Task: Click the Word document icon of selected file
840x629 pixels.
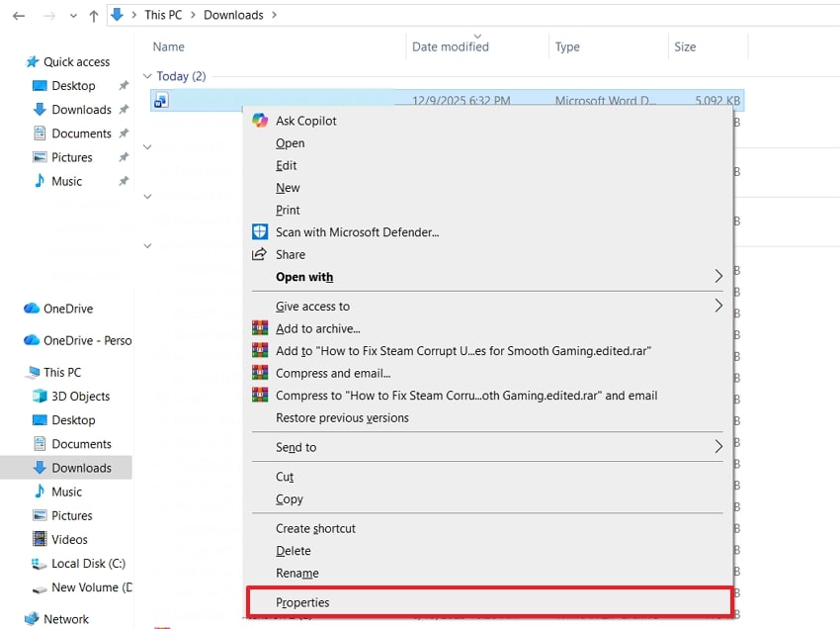Action: click(161, 100)
